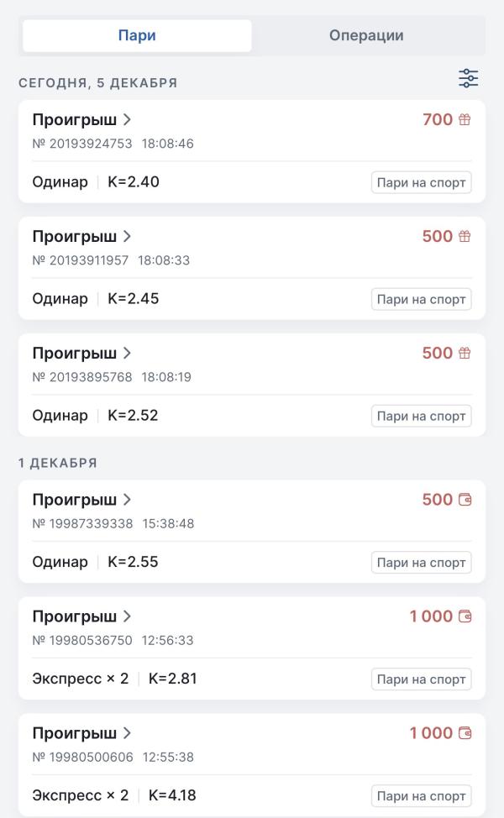Select the bet number № 19980500606
Image resolution: width=504 pixels, height=818 pixels.
point(82,757)
